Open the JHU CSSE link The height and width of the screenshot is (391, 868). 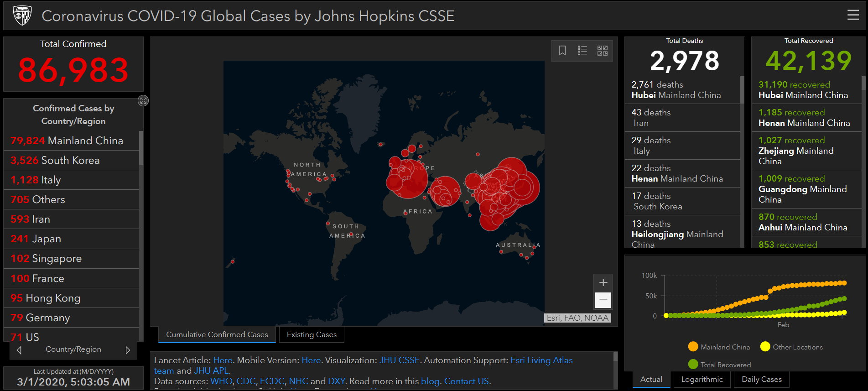399,360
